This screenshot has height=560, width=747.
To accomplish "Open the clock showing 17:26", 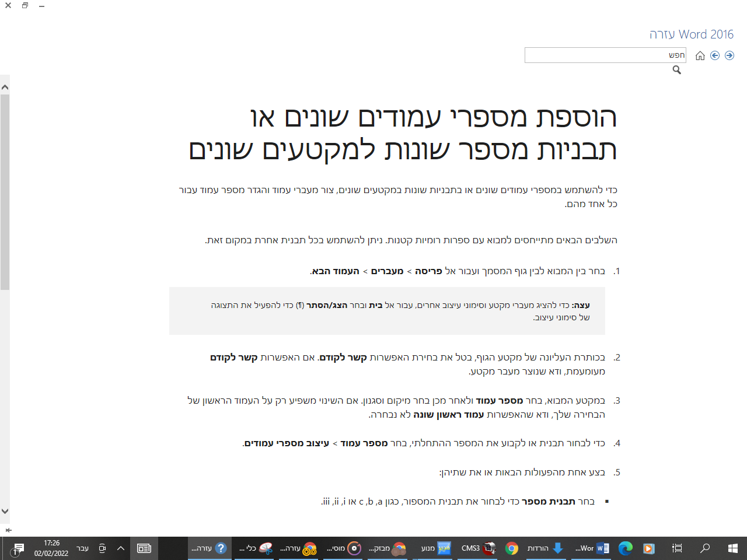I will [x=51, y=548].
